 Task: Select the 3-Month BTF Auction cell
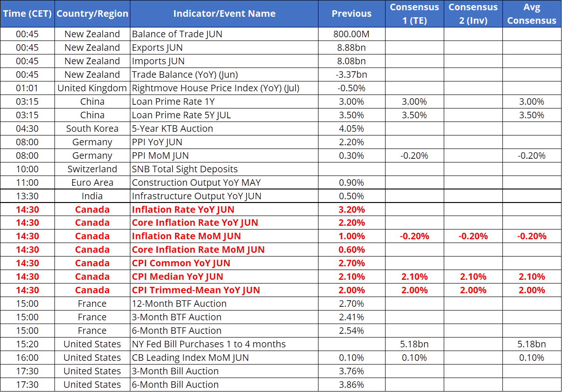[x=224, y=317]
